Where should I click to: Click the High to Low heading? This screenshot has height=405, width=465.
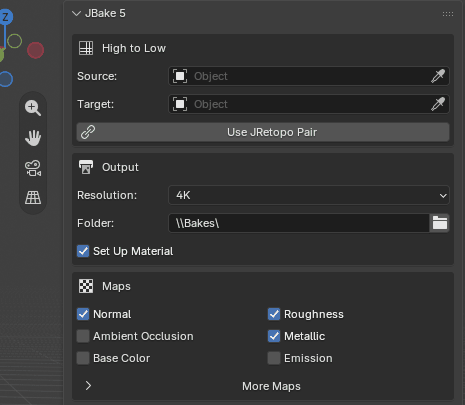point(134,48)
